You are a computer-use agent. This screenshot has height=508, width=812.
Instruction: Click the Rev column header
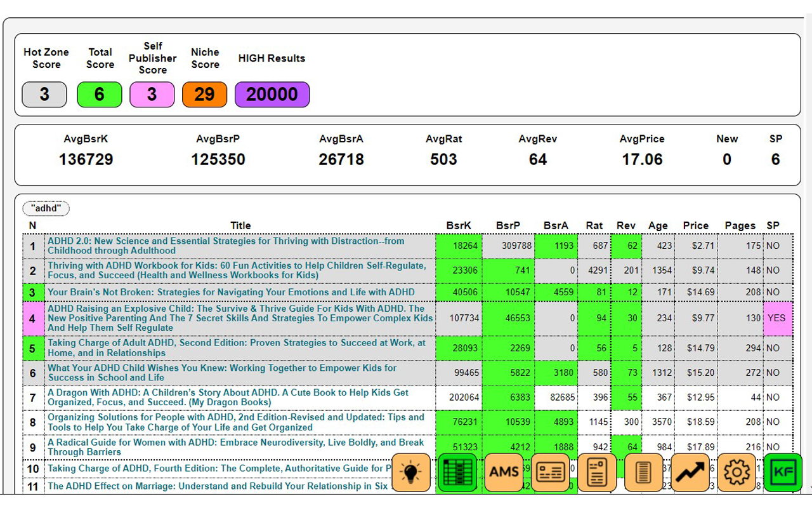point(626,225)
